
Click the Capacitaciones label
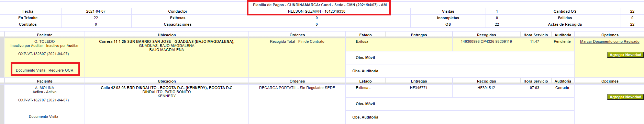[178, 24]
